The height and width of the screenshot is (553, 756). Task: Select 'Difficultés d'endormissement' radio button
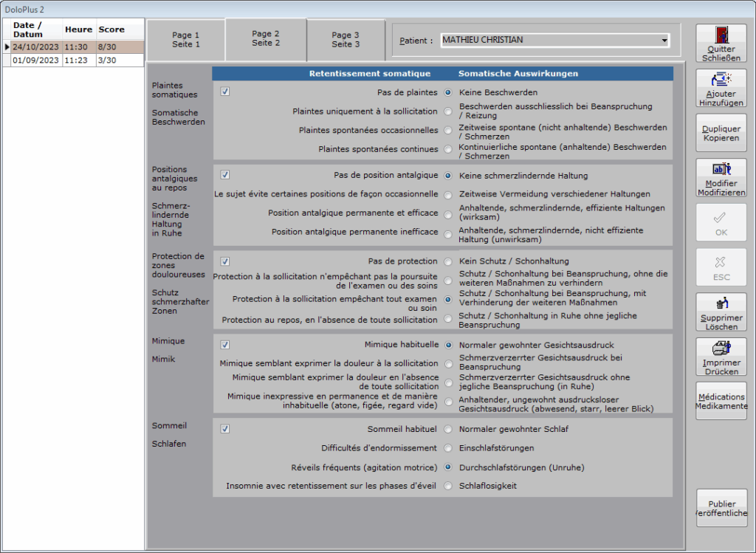point(448,448)
